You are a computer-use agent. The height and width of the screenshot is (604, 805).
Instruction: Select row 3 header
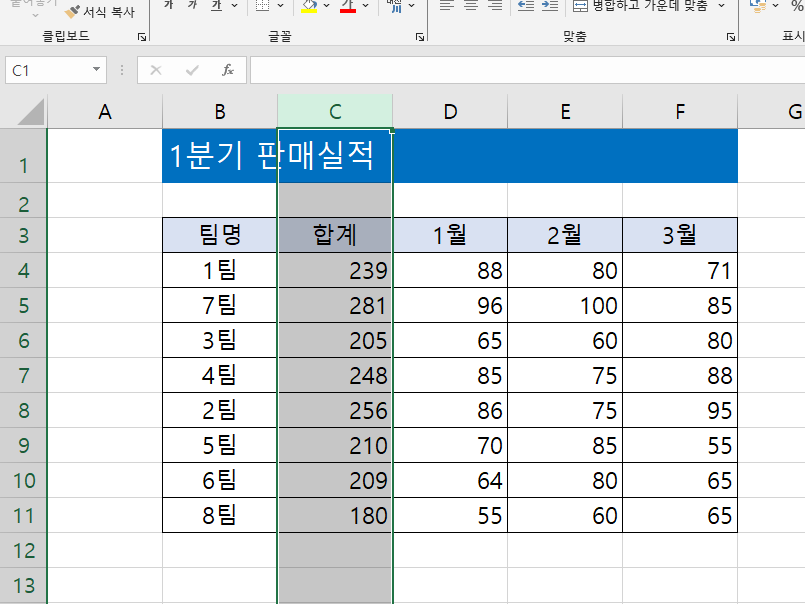click(x=23, y=235)
